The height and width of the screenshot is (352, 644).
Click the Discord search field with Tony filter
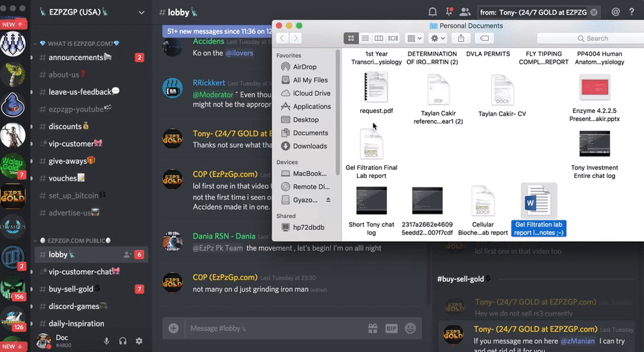tap(539, 12)
